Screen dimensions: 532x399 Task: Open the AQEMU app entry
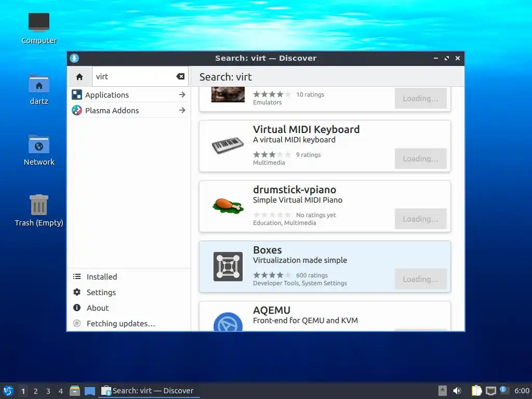click(325, 316)
